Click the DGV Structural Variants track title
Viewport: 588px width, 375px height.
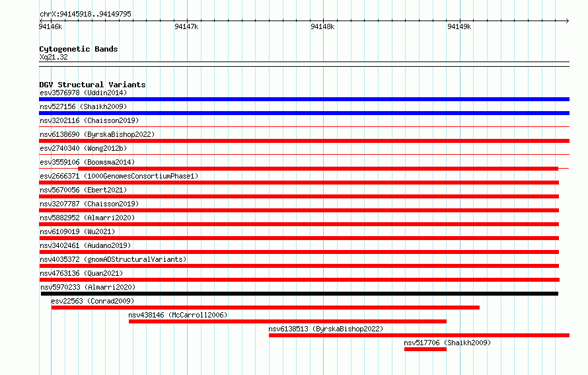(92, 85)
